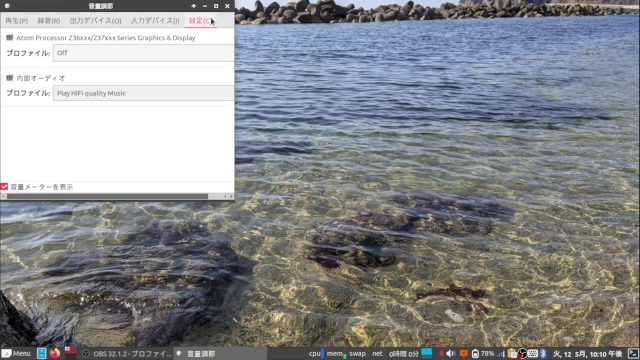Image resolution: width=640 pixels, height=360 pixels.
Task: Click the keep-above arrow button in title bar
Action: 193,6
